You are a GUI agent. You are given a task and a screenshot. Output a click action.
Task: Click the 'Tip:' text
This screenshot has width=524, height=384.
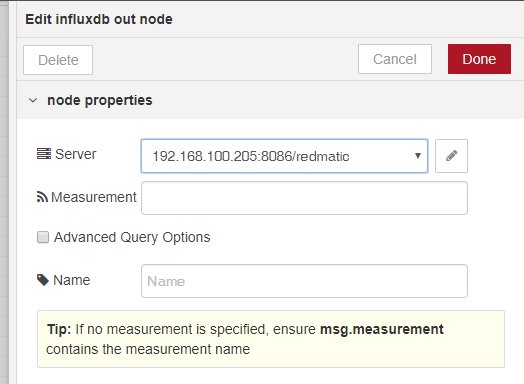[x=59, y=329]
